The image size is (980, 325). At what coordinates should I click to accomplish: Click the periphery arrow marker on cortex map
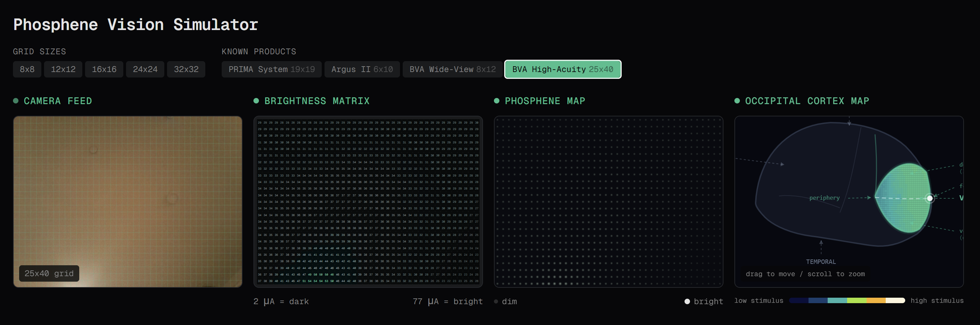click(x=869, y=198)
